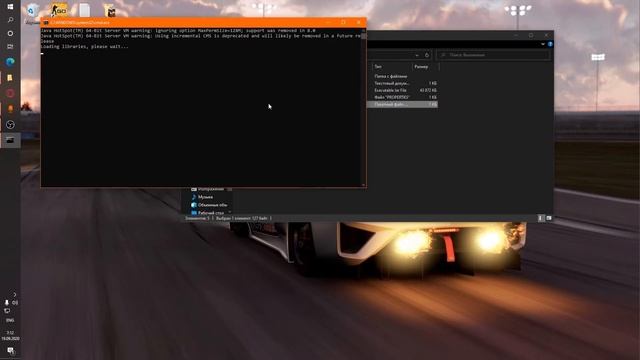The width and height of the screenshot is (640, 360).
Task: Open Объемные объекты in Explorer navigation pane
Action: coord(209,205)
